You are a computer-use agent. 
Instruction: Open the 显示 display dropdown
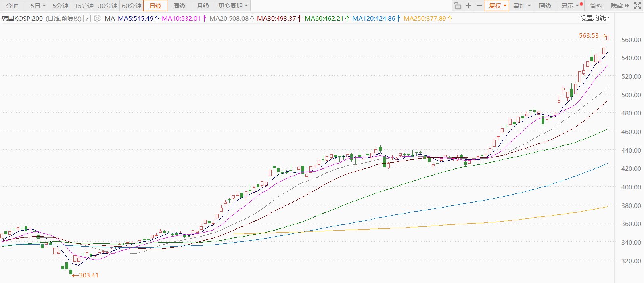570,6
